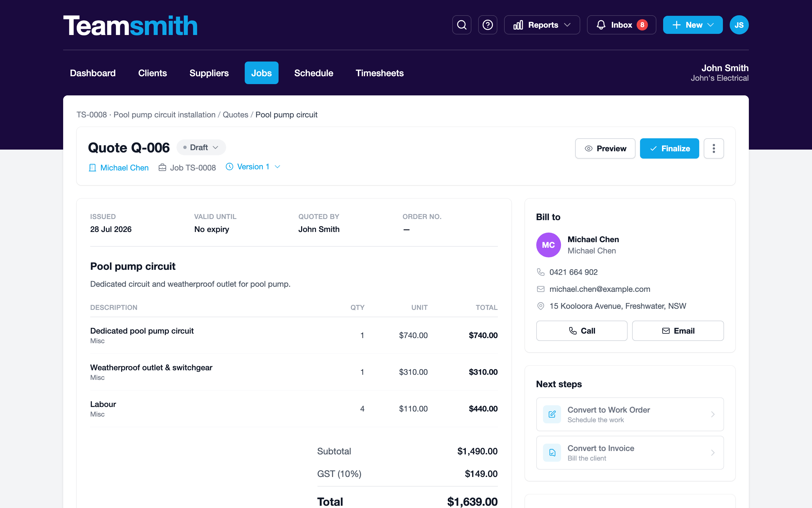Open the JS user avatar menu
Viewport: 812px width, 508px height.
(x=739, y=25)
